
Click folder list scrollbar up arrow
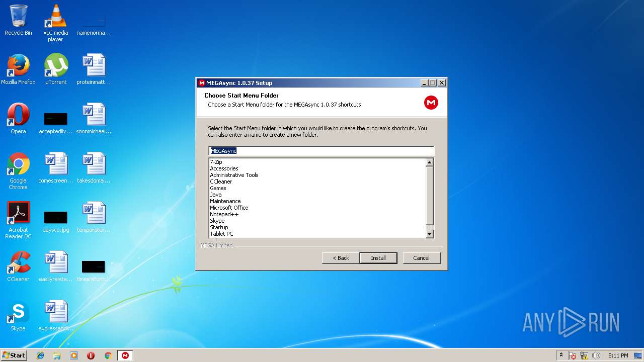coord(430,162)
